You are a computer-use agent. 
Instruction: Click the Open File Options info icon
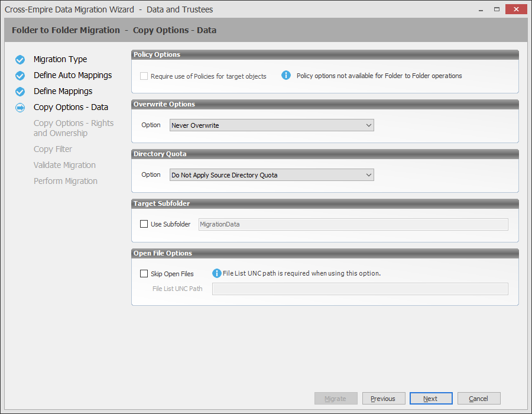pos(217,273)
